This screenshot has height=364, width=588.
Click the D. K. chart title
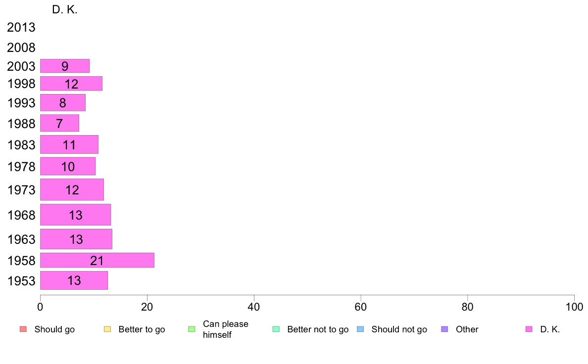click(64, 10)
